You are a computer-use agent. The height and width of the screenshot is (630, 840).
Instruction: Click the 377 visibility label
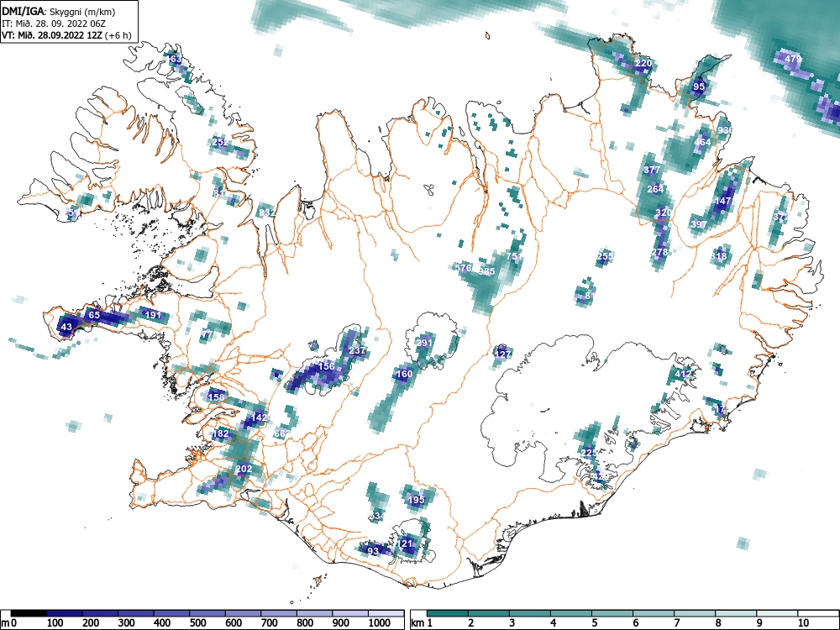652,171
